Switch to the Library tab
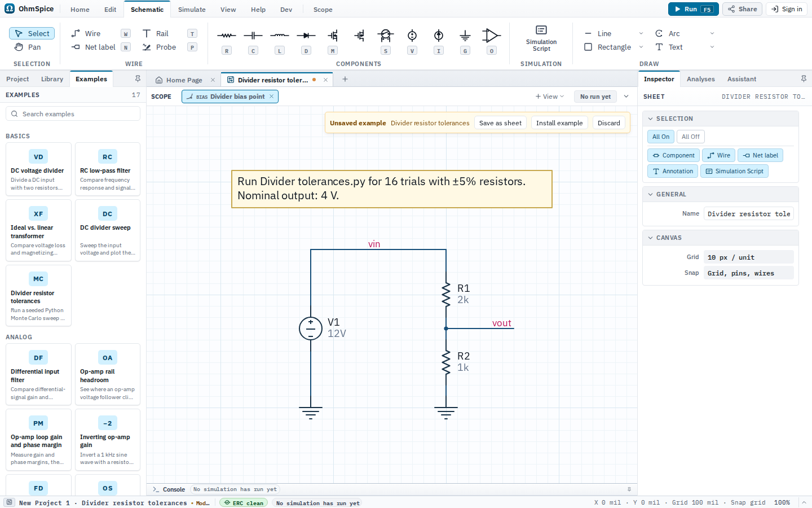 point(52,79)
